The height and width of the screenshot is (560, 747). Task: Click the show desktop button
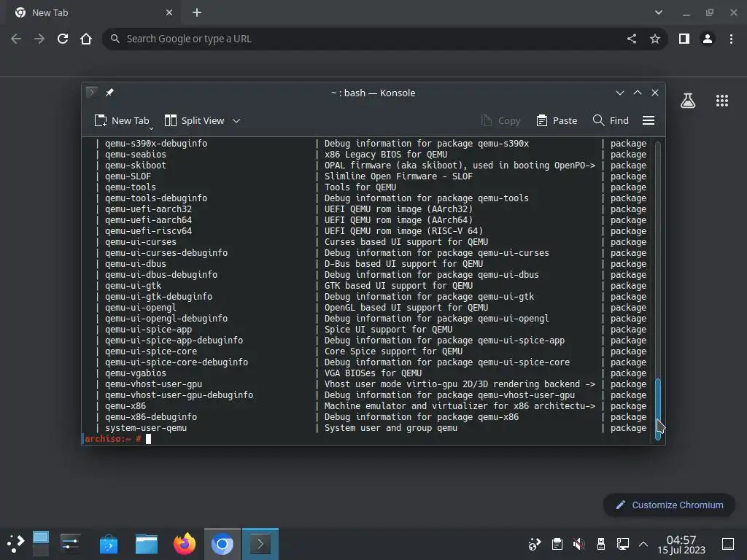click(x=728, y=544)
